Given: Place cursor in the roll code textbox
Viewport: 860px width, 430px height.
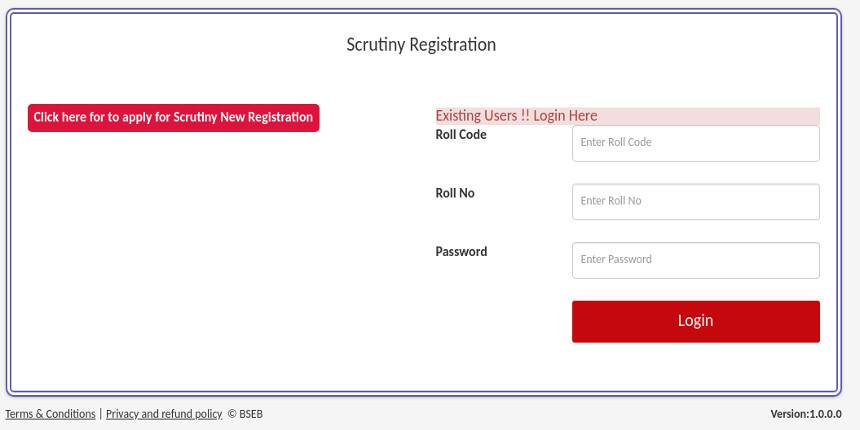Looking at the screenshot, I should 695,143.
